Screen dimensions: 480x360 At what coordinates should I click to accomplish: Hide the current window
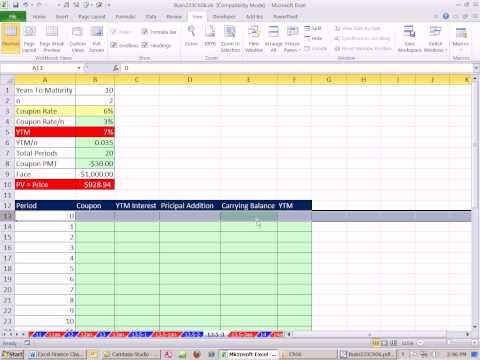313,38
